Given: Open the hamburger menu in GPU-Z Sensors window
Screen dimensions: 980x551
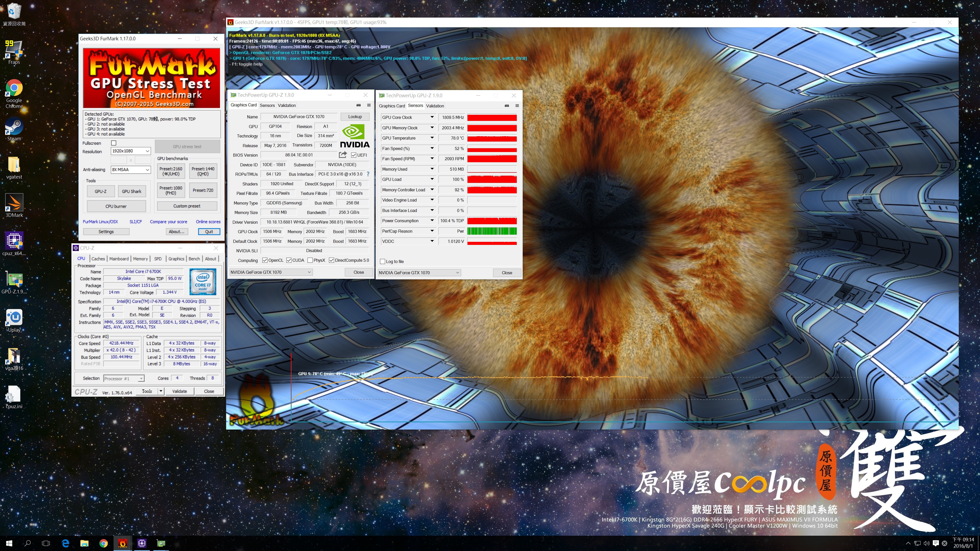Looking at the screenshot, I should (x=517, y=106).
